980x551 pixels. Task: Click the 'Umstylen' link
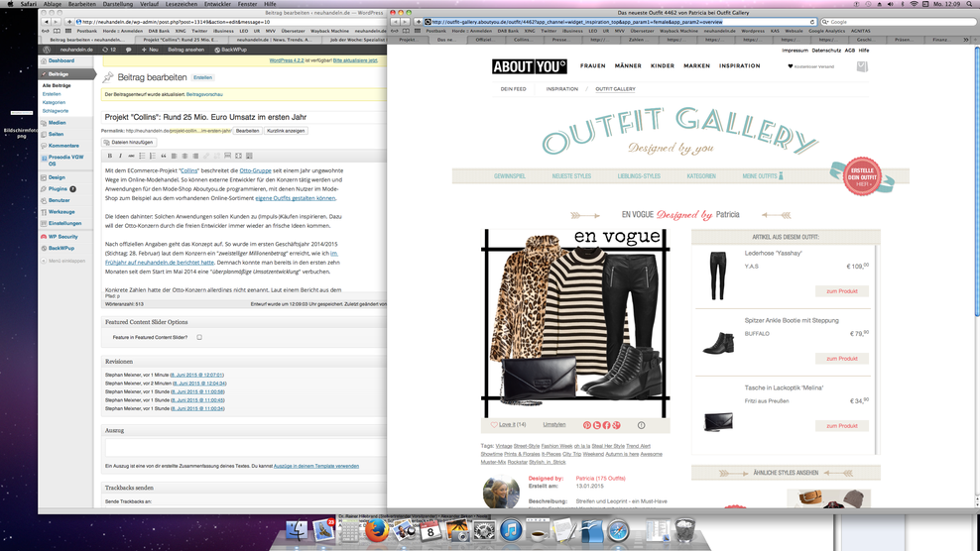tap(553, 425)
